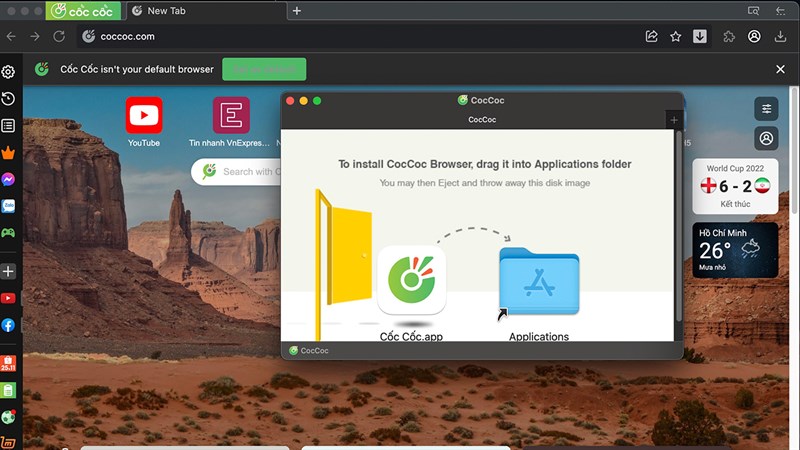Click the browser page vertical scrollbar
This screenshot has height=450, width=800.
click(794, 151)
